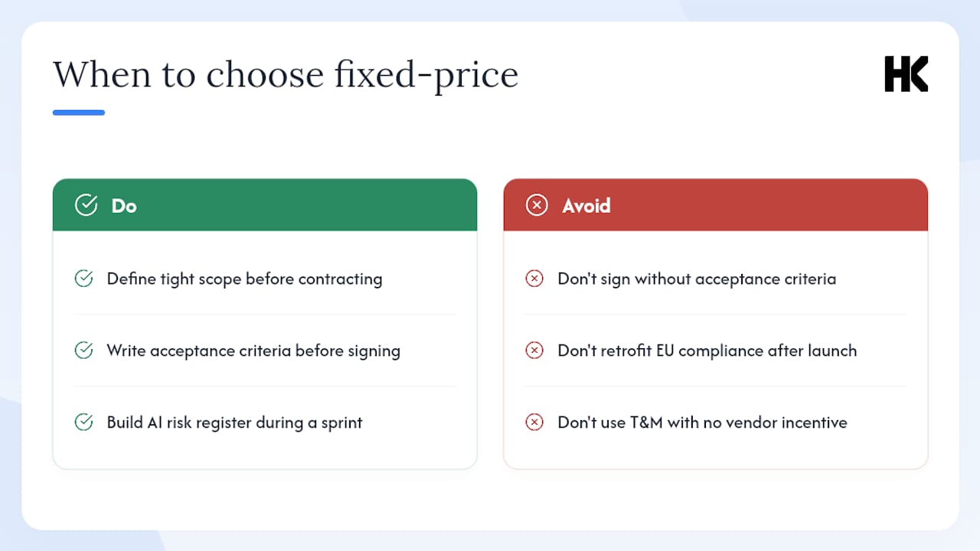Click the X icon beside 'Don't use T&M'

(x=534, y=422)
